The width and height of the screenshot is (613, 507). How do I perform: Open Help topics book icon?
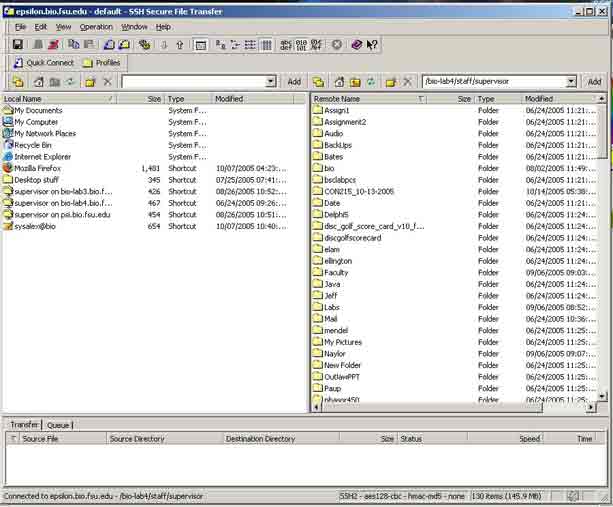pos(357,45)
